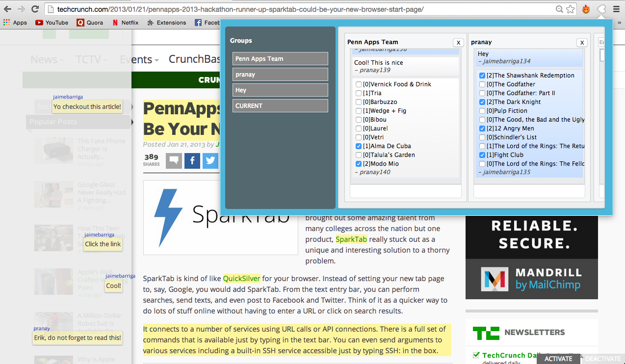The height and width of the screenshot is (364, 625).
Task: Check the Talula's Garden option
Action: pyautogui.click(x=359, y=155)
